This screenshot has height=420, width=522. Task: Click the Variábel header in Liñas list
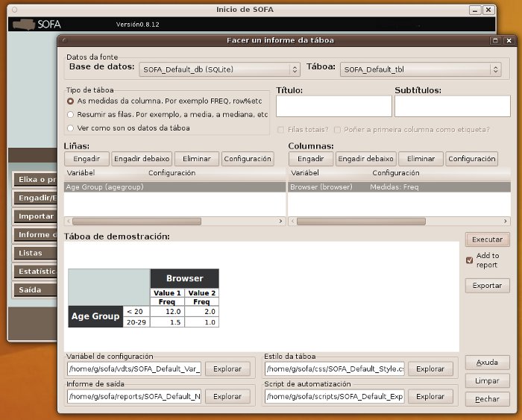81,173
